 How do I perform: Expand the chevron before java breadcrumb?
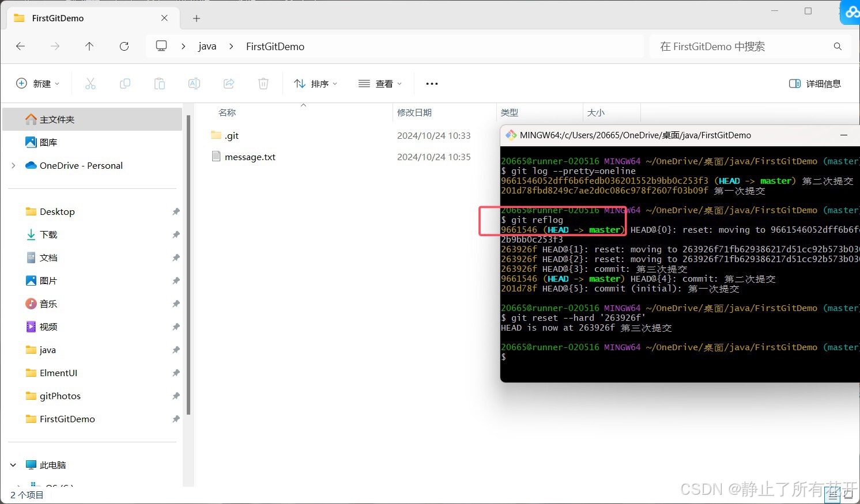tap(183, 46)
